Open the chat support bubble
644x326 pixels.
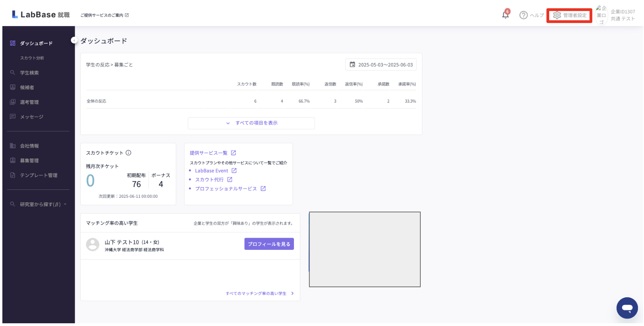coord(627,308)
